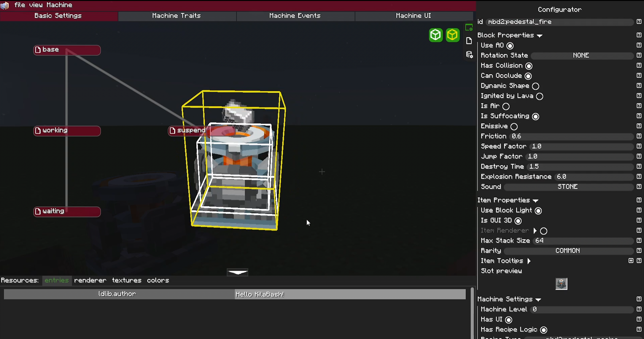Enable the Emissive option

[x=514, y=127]
